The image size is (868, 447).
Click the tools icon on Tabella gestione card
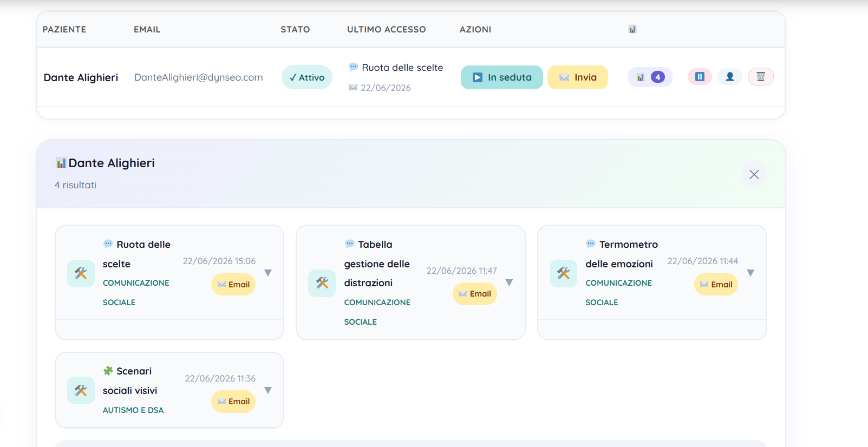coord(322,283)
